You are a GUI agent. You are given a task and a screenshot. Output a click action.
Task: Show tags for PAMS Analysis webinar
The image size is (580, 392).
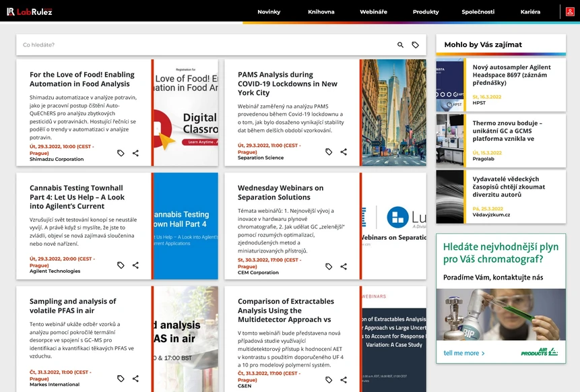329,152
